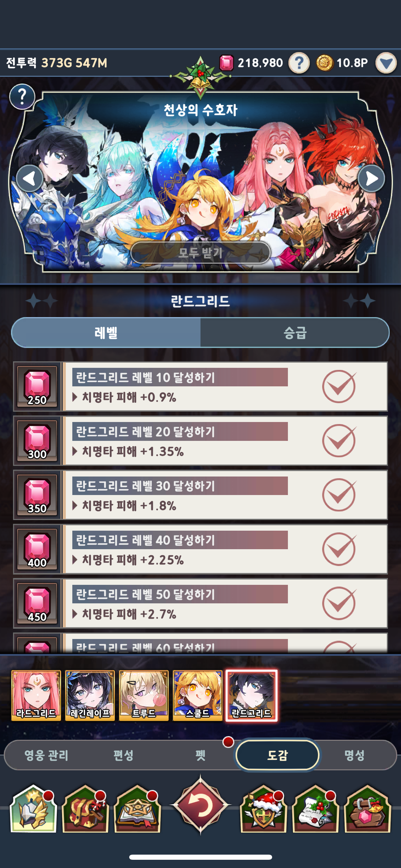Tap the round help button above banner
Screen dimensions: 401x868
22,97
